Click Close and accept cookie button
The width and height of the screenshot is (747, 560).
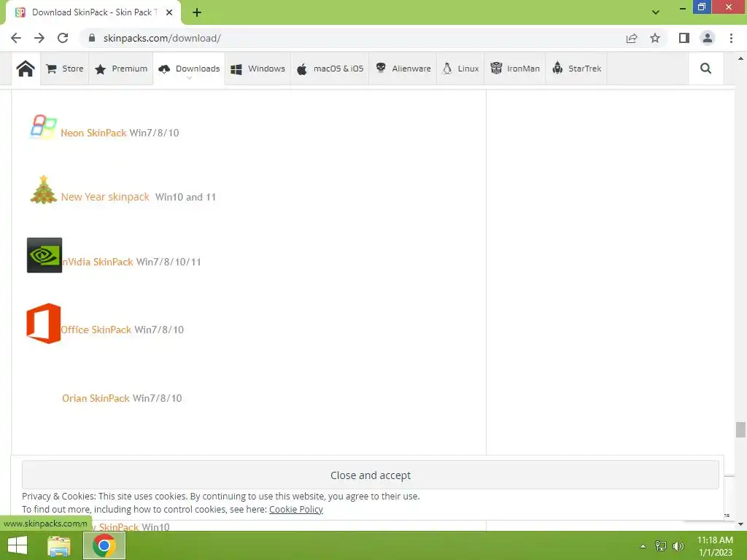point(370,475)
